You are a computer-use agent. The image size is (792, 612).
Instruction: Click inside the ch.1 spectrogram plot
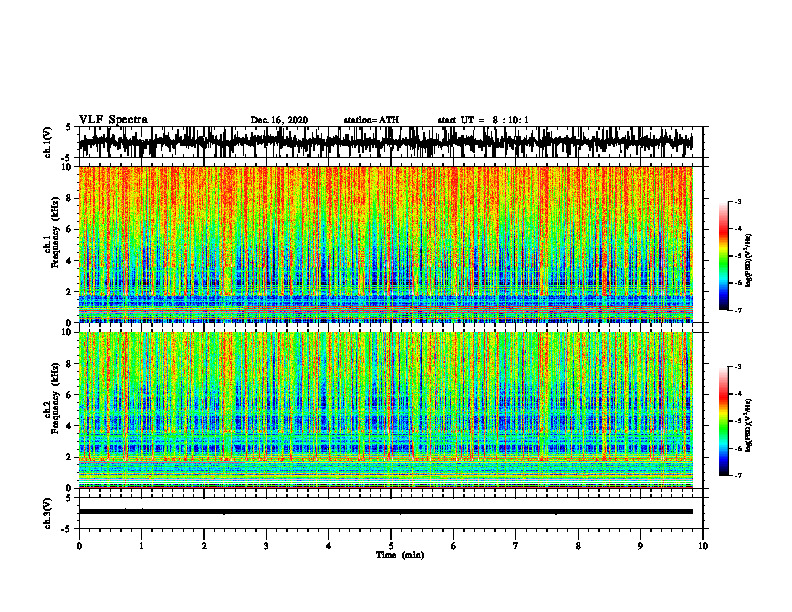tap(386, 244)
